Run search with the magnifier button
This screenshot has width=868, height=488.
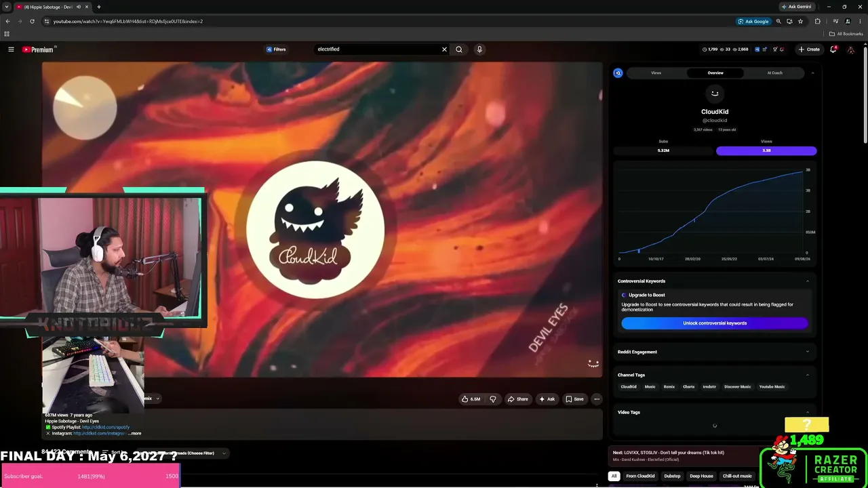[459, 49]
